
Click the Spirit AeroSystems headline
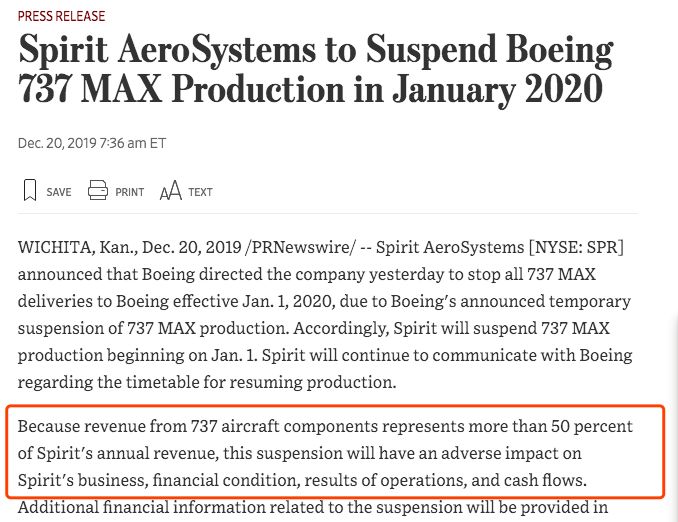pos(316,69)
